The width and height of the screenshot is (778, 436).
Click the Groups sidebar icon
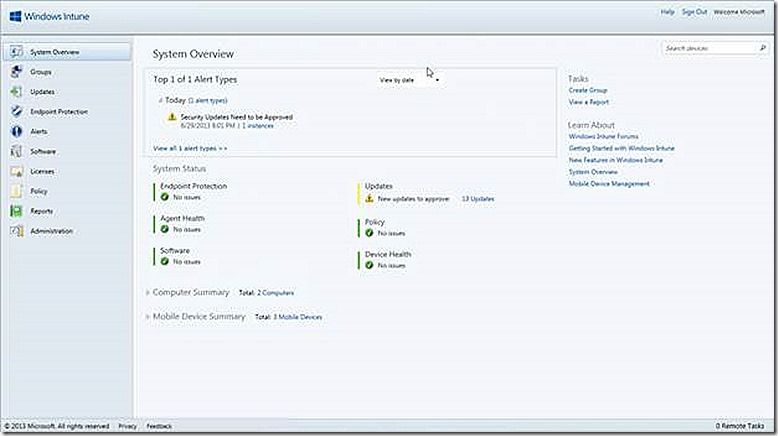16,71
